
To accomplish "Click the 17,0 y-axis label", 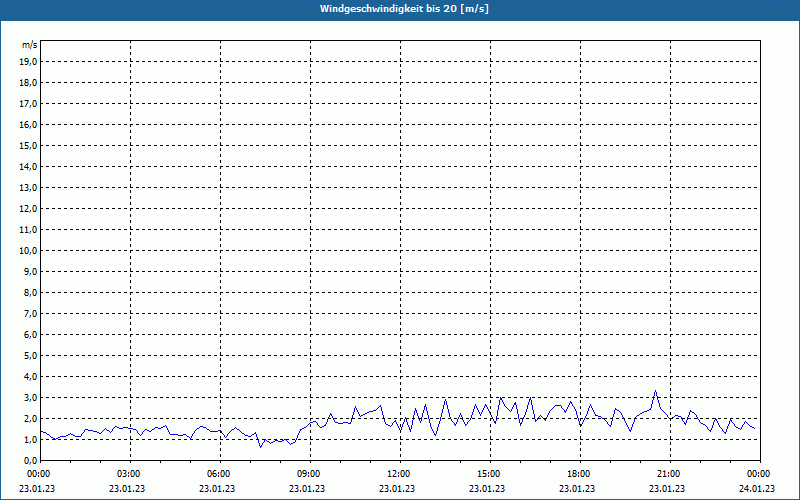I will tap(29, 103).
